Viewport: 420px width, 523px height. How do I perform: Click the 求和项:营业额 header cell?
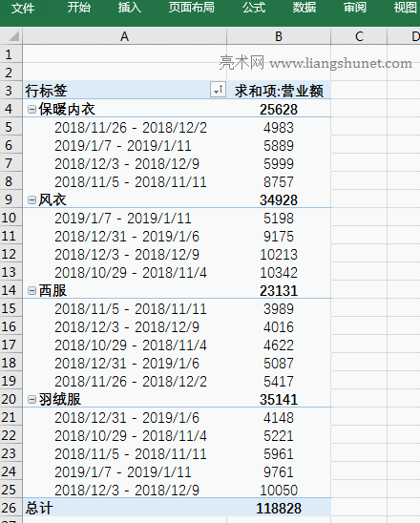pos(279,91)
